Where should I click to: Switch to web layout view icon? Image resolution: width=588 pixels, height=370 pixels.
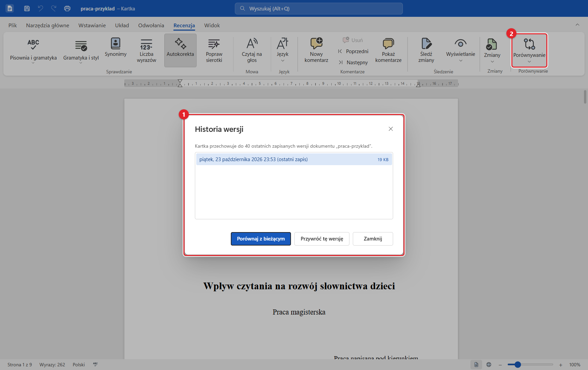[489, 365]
